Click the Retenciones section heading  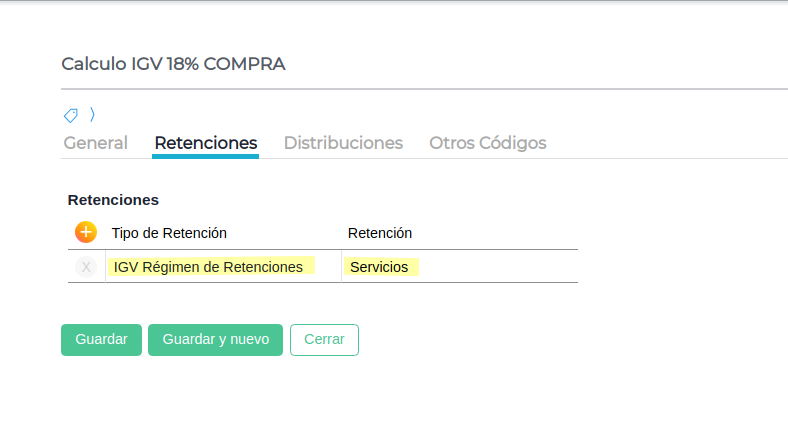tap(113, 200)
